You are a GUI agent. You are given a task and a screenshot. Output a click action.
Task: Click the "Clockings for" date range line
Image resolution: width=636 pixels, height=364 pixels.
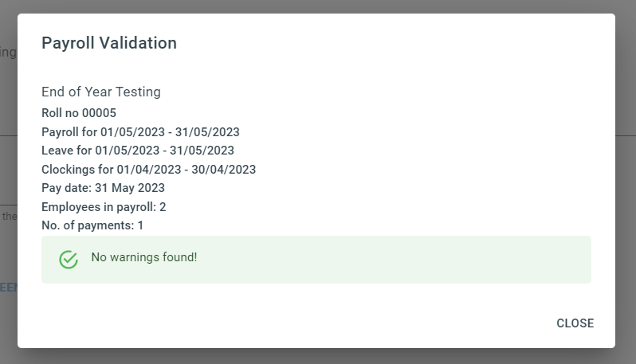pos(148,169)
